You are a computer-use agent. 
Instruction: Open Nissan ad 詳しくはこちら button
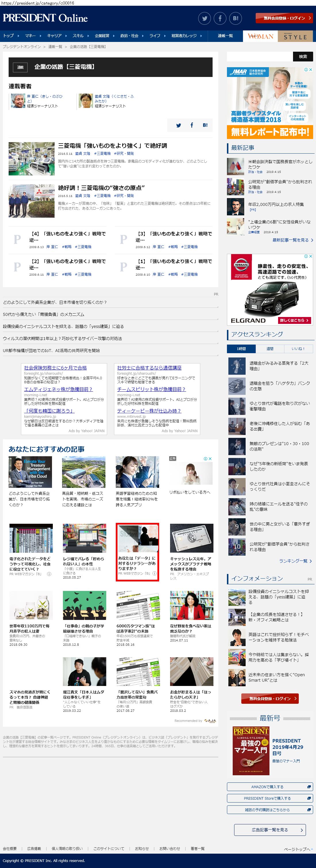[x=294, y=320]
